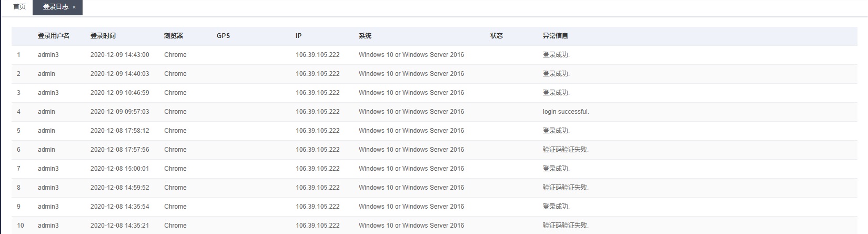Click the IP column header
This screenshot has width=868, height=234.
coord(298,36)
